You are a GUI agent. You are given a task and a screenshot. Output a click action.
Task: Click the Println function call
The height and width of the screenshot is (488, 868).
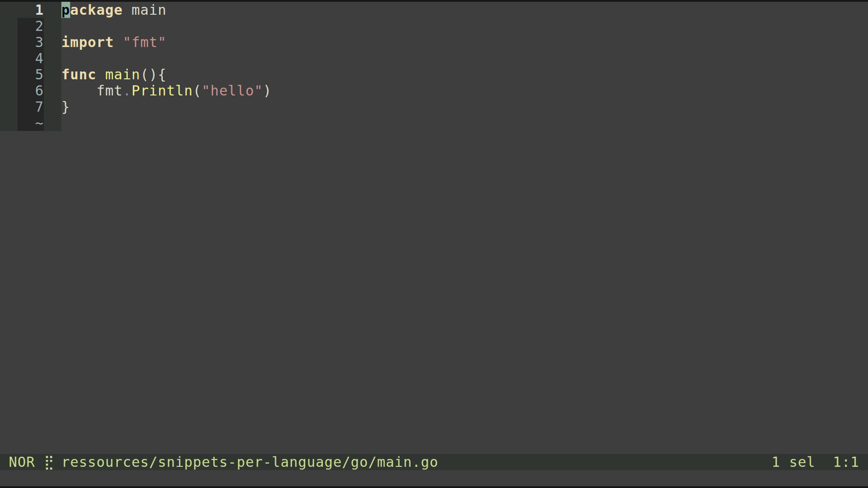162,91
